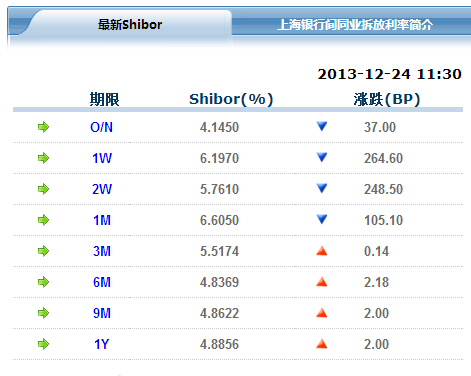Screen dimensions: 471x376
Task: Click the 1M change value 105.10
Action: point(383,220)
